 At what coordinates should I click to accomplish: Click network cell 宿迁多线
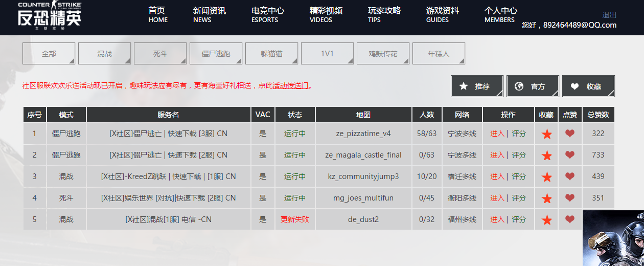click(x=462, y=176)
